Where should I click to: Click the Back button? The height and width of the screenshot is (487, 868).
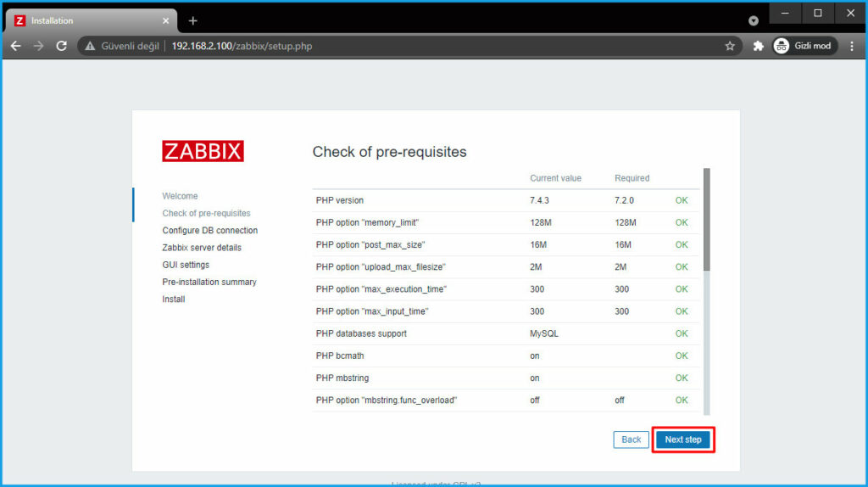[x=631, y=439]
